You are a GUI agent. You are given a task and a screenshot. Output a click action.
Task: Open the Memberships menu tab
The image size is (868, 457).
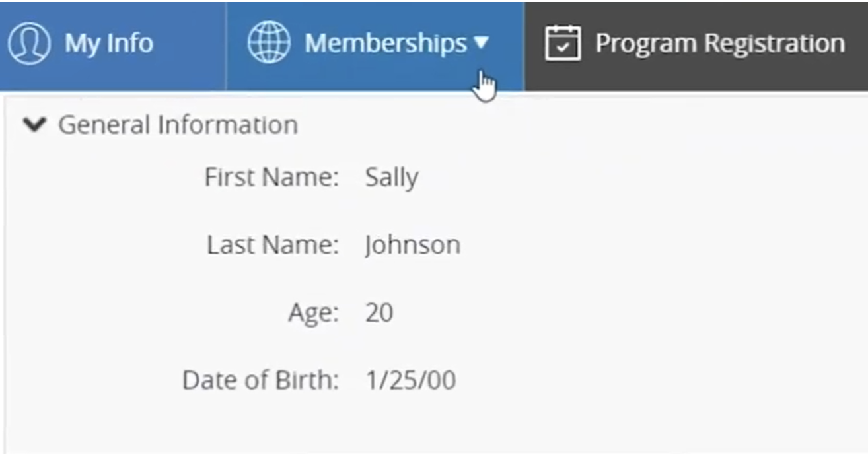coord(375,45)
